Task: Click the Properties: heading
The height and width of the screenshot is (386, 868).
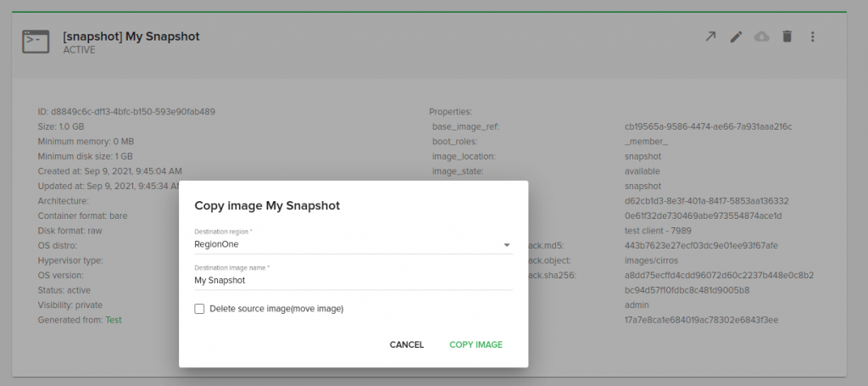Action: click(x=451, y=112)
